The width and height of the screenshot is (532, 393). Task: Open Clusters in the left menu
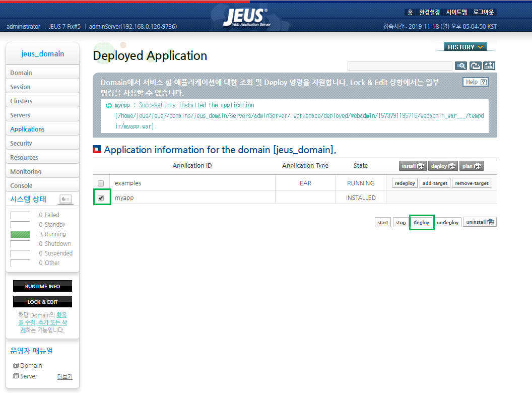coord(42,101)
